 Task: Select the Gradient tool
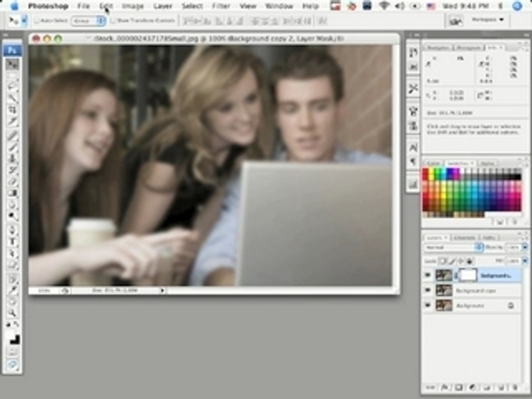pyautogui.click(x=12, y=193)
